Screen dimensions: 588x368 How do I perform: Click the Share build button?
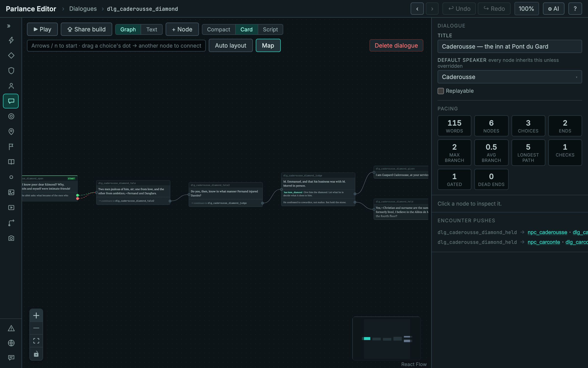tap(86, 29)
